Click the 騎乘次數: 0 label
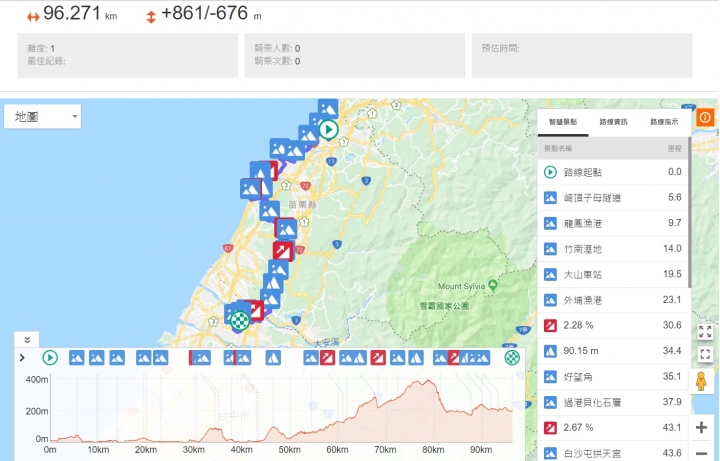Viewport: 720px width, 461px height. [277, 61]
